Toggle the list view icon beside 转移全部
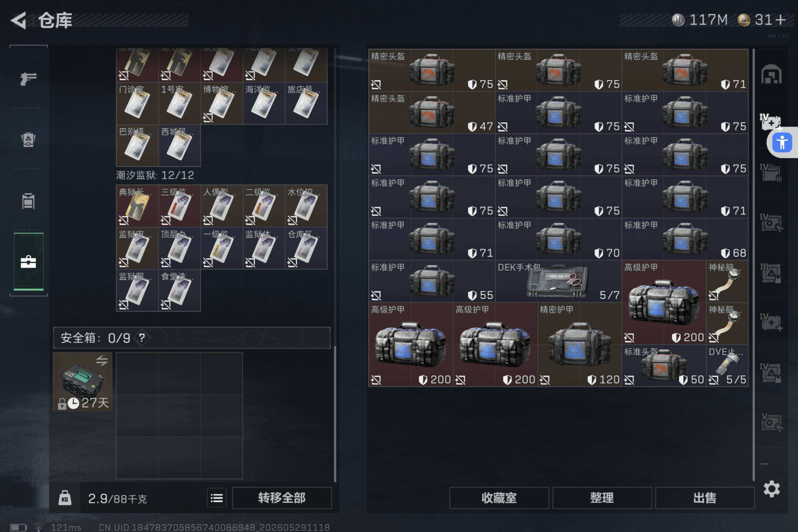798x532 pixels. pyautogui.click(x=217, y=498)
